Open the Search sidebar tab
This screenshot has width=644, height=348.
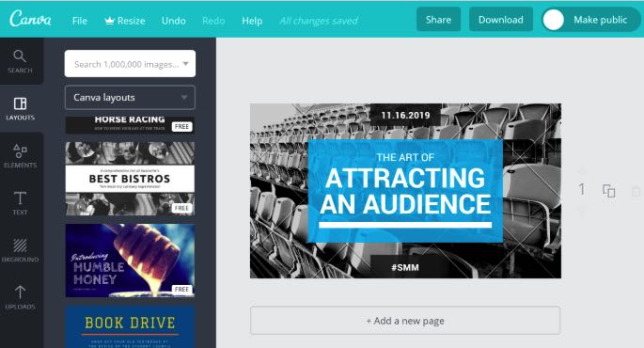20,62
